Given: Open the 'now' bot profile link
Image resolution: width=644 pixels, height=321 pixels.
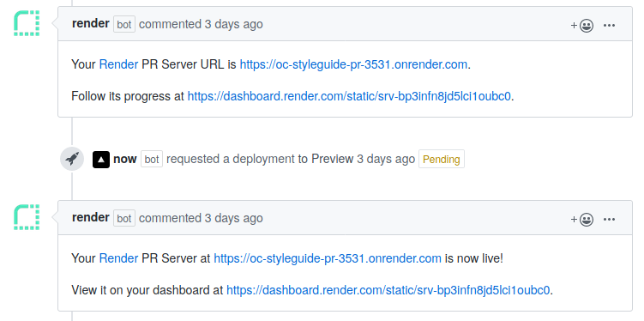Looking at the screenshot, I should pos(125,159).
